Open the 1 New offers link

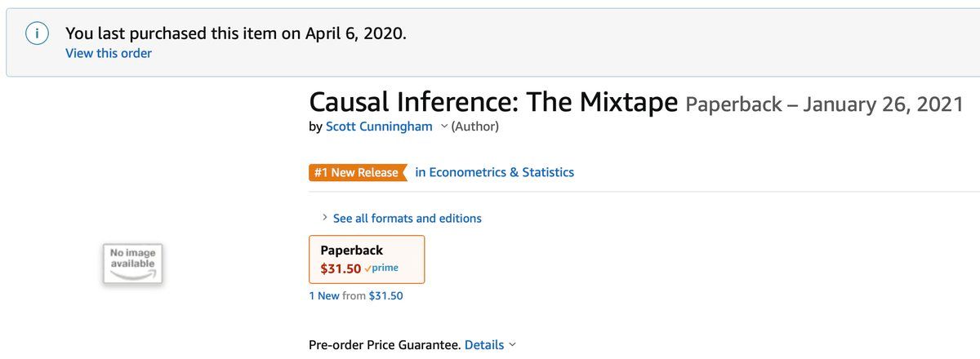coord(323,295)
